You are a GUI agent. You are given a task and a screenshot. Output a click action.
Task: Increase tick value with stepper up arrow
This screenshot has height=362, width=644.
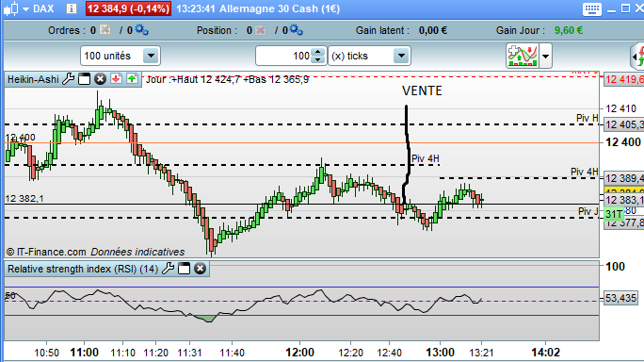pos(318,52)
